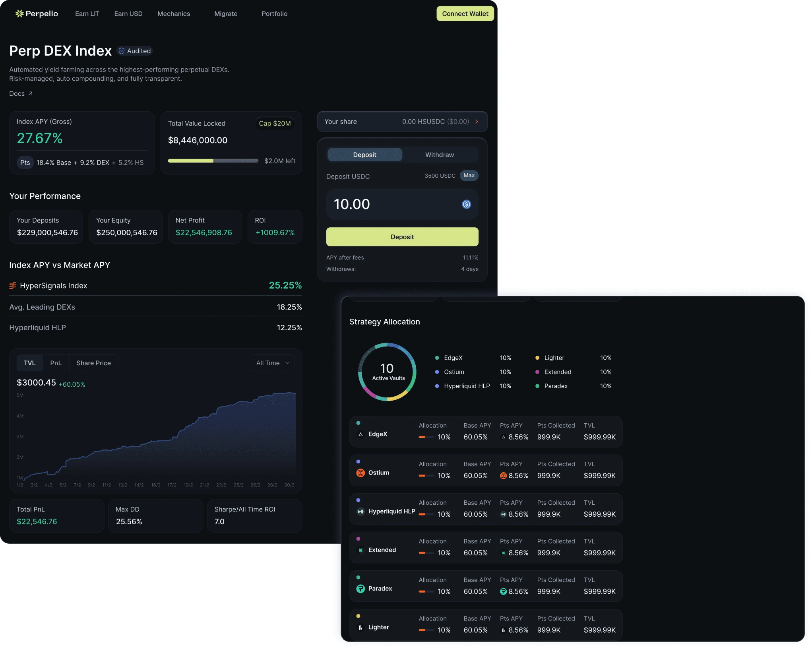Click the Total PnL value $22,546.76
This screenshot has width=812, height=649.
pyautogui.click(x=37, y=521)
